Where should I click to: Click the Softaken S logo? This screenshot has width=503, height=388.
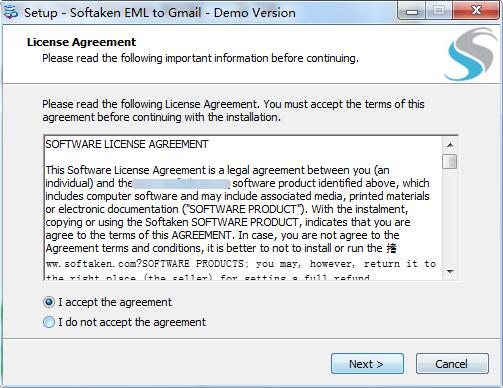point(471,54)
